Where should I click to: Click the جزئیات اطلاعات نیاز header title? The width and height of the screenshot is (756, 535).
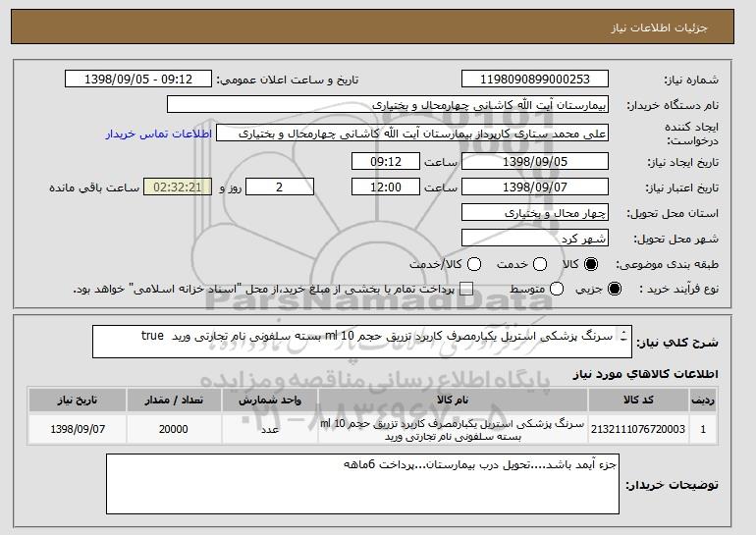[659, 27]
